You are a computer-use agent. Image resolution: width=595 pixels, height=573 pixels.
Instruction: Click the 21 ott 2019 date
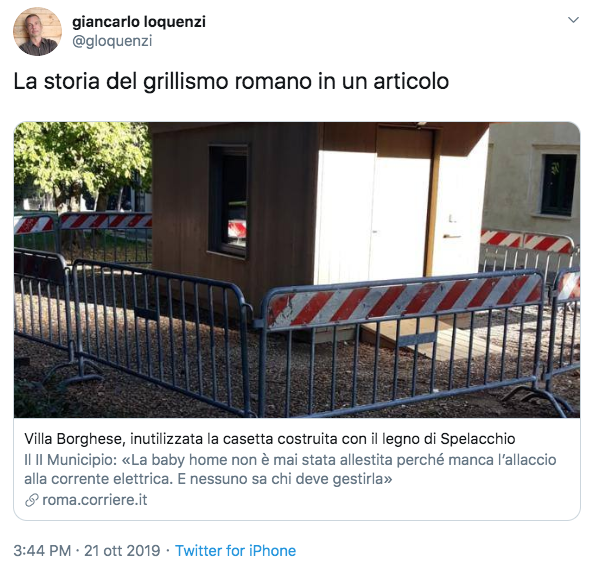click(122, 551)
